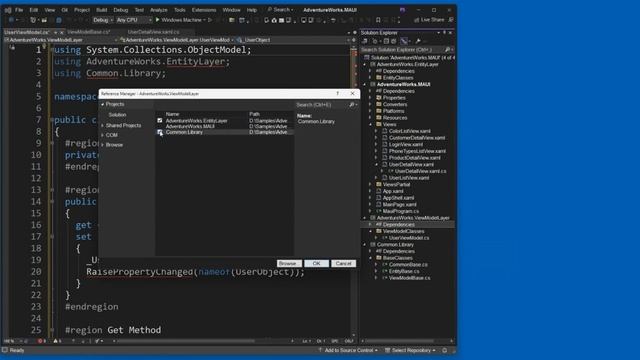640x360 pixels.
Task: Switch to the UserDetailView.xaml.cs tab
Action: pyautogui.click(x=153, y=32)
